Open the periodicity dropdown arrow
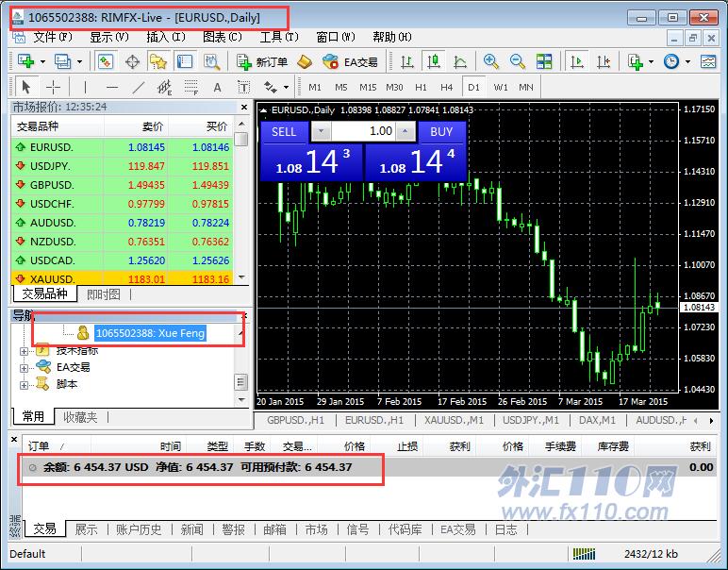 click(x=687, y=61)
